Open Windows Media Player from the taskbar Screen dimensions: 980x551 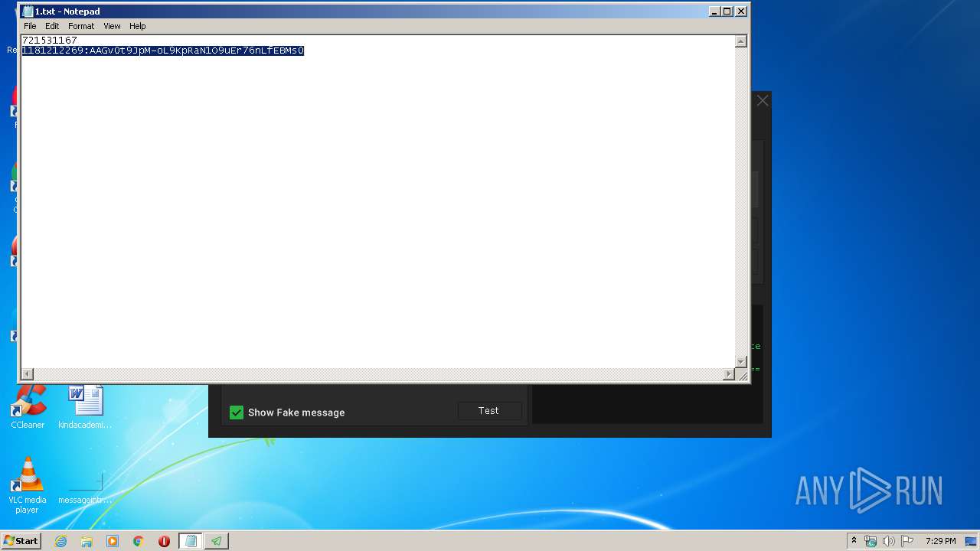point(113,541)
